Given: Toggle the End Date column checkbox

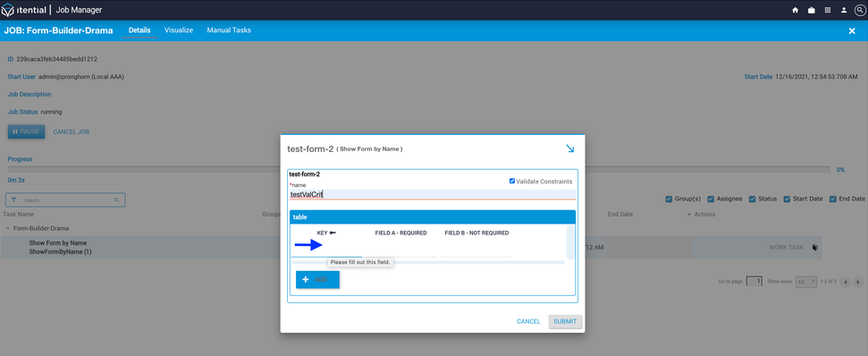Looking at the screenshot, I should click(832, 199).
